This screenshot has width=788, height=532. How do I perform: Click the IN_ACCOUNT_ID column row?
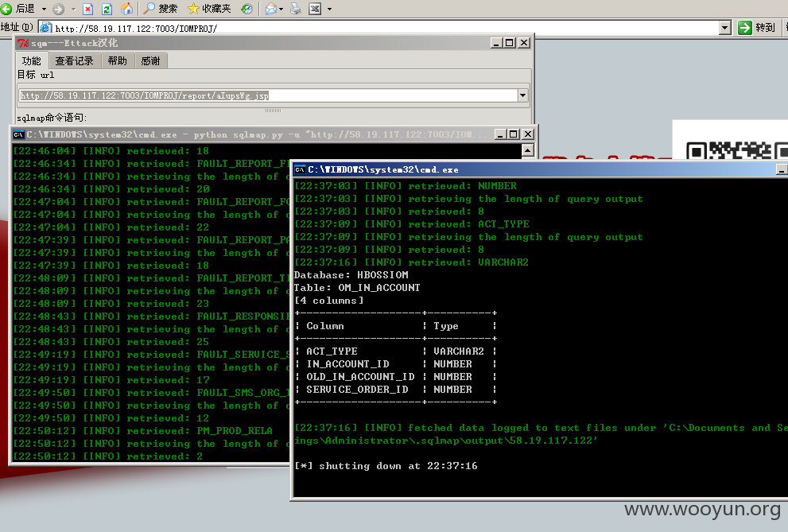[x=395, y=363]
